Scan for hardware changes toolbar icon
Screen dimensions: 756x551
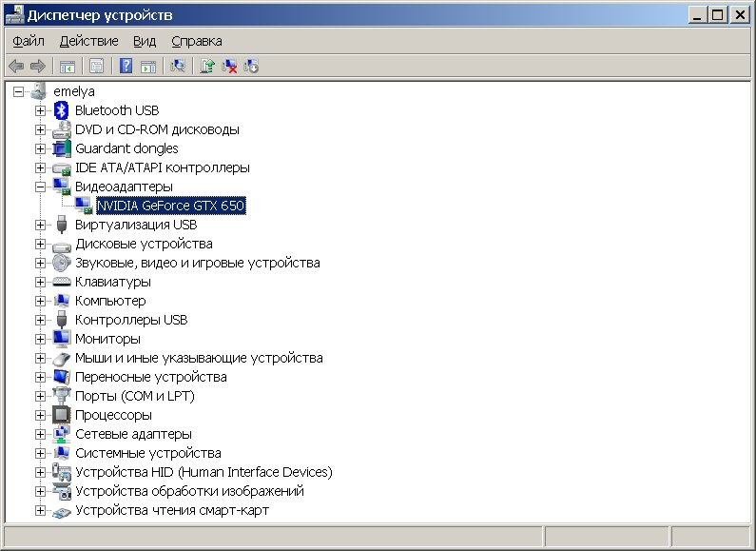click(178, 66)
